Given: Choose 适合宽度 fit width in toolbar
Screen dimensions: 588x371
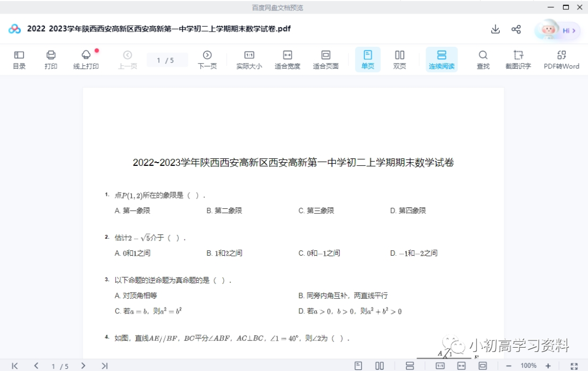Looking at the screenshot, I should tap(287, 60).
